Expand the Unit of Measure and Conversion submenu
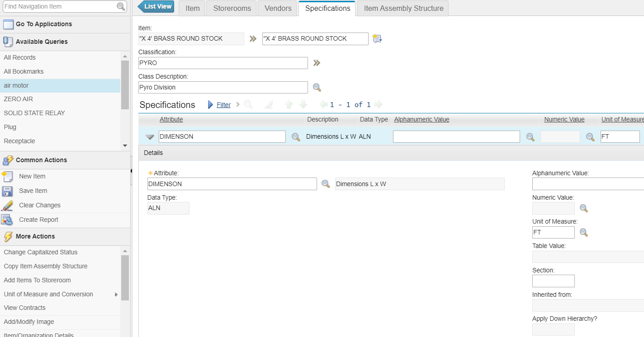Screen dimensions: 644x337 [x=116, y=295]
